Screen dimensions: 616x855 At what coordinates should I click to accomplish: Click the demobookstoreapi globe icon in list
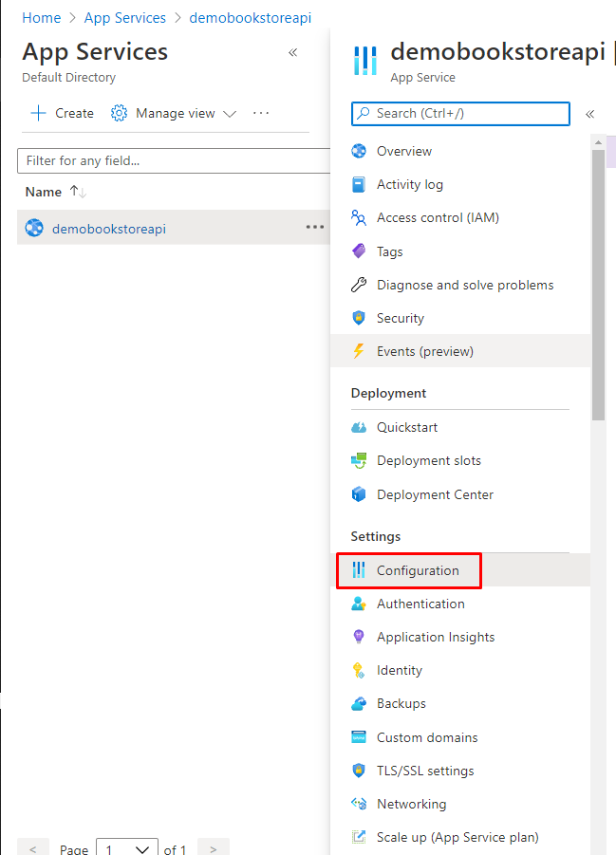click(34, 228)
